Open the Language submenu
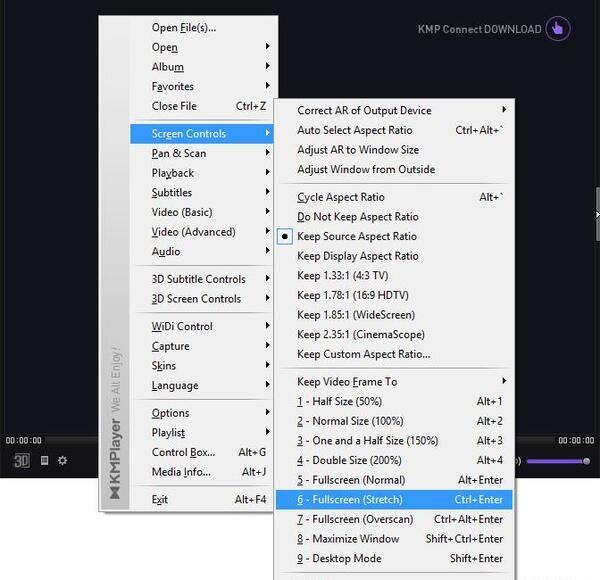Viewport: 600px width, 580px height. [x=202, y=386]
